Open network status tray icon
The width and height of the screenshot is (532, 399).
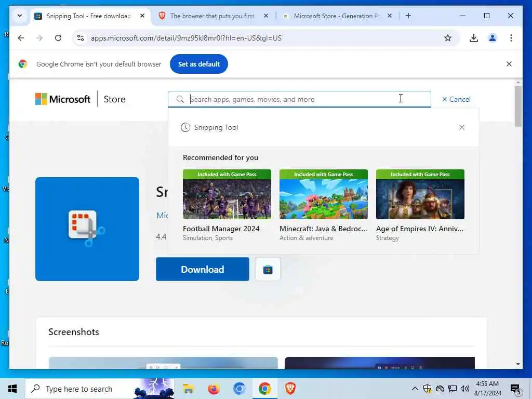(453, 389)
